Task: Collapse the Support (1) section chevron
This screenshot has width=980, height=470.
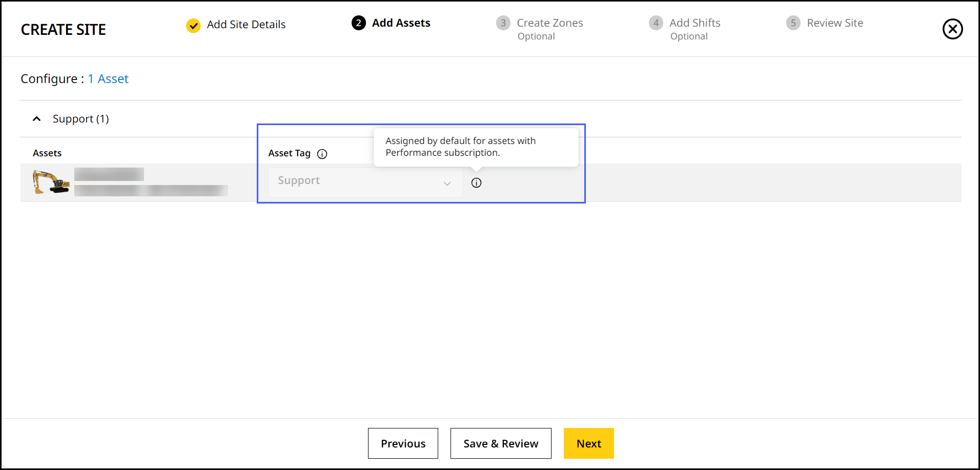Action: click(37, 119)
